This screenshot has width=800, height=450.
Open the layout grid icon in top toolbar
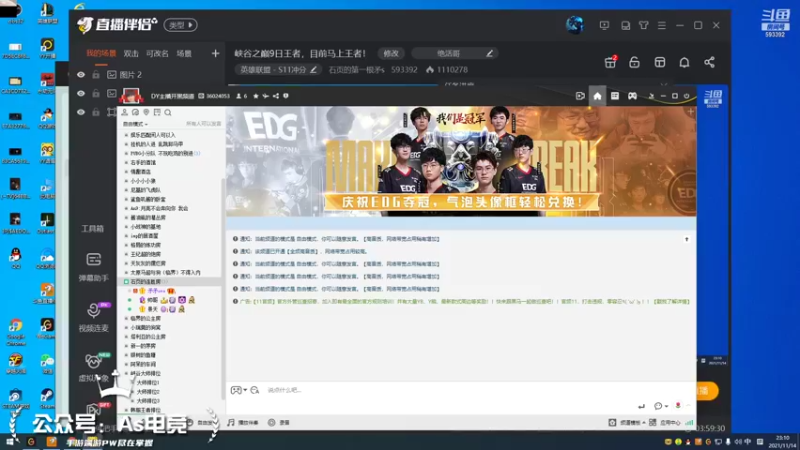(x=660, y=62)
